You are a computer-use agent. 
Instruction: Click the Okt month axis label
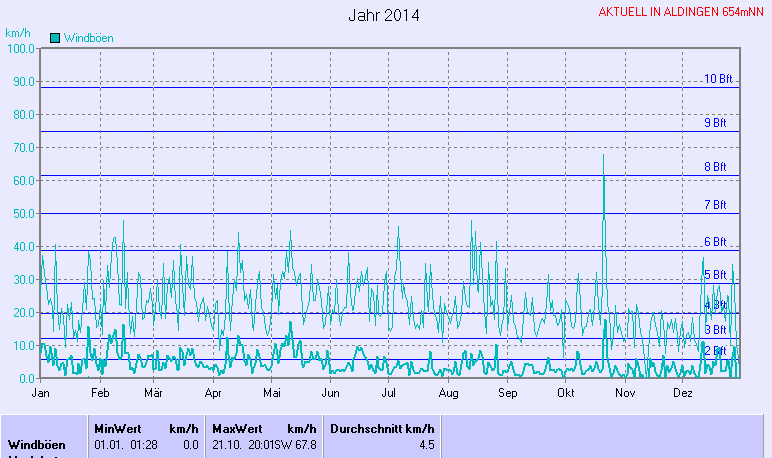pos(565,394)
